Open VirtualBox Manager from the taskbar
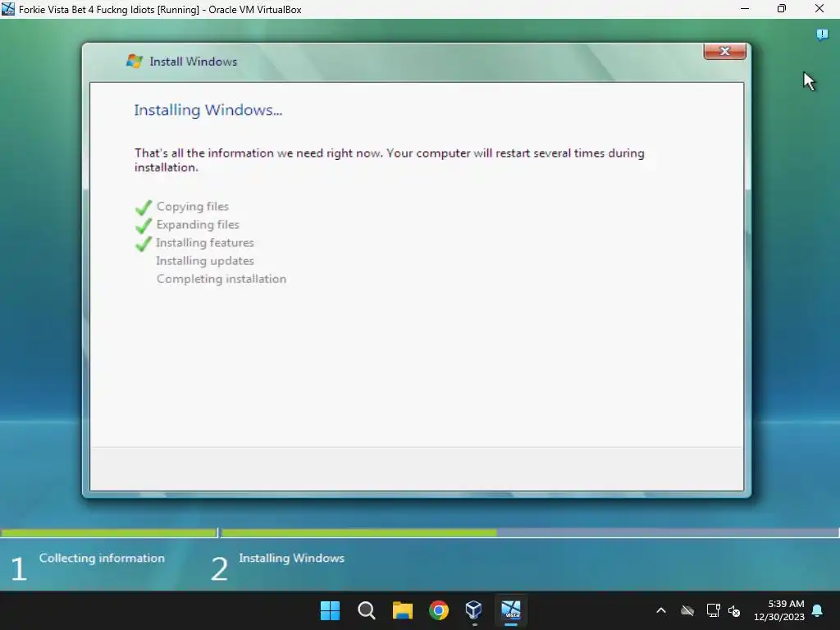This screenshot has width=840, height=630. click(474, 610)
